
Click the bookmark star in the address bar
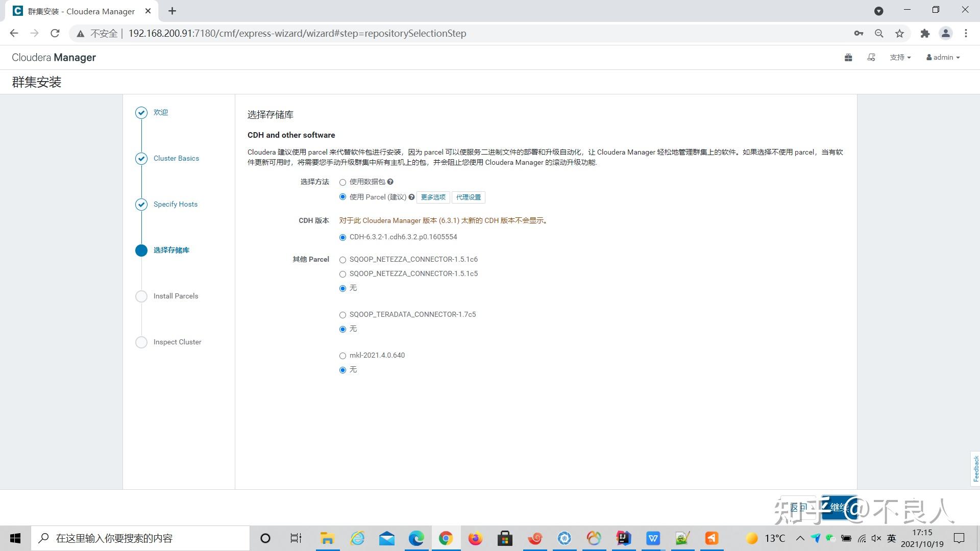click(900, 33)
